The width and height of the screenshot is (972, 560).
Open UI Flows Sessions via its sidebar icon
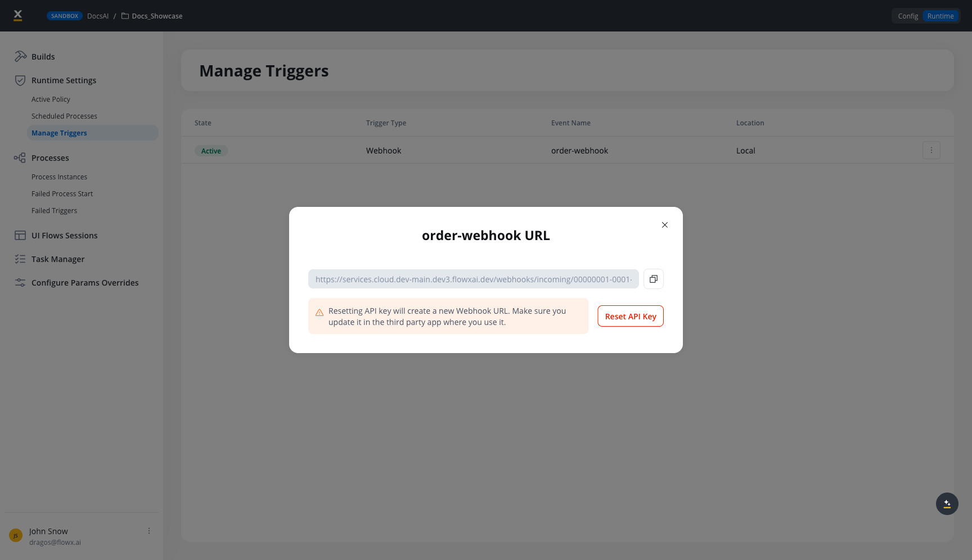20,235
